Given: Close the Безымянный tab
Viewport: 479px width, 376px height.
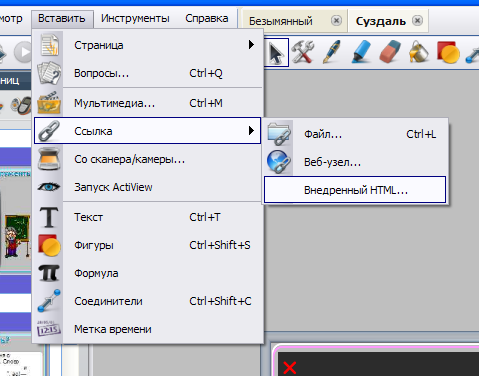Looking at the screenshot, I should [336, 21].
